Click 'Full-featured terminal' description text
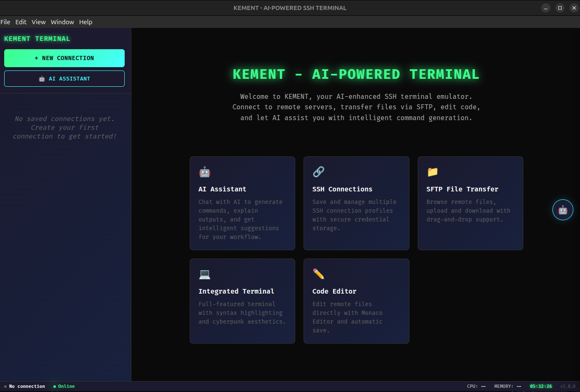Viewport: 580px width, 392px height. pos(242,313)
